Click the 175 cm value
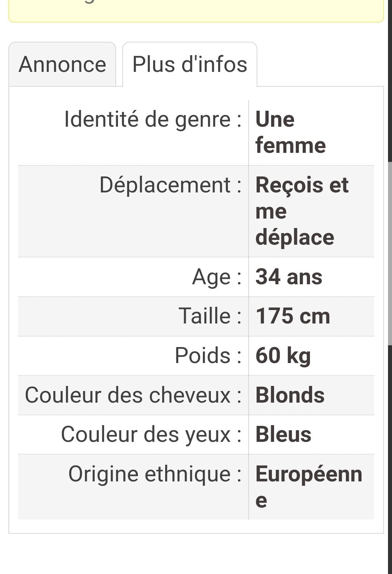Image resolution: width=392 pixels, height=574 pixels. [x=293, y=316]
